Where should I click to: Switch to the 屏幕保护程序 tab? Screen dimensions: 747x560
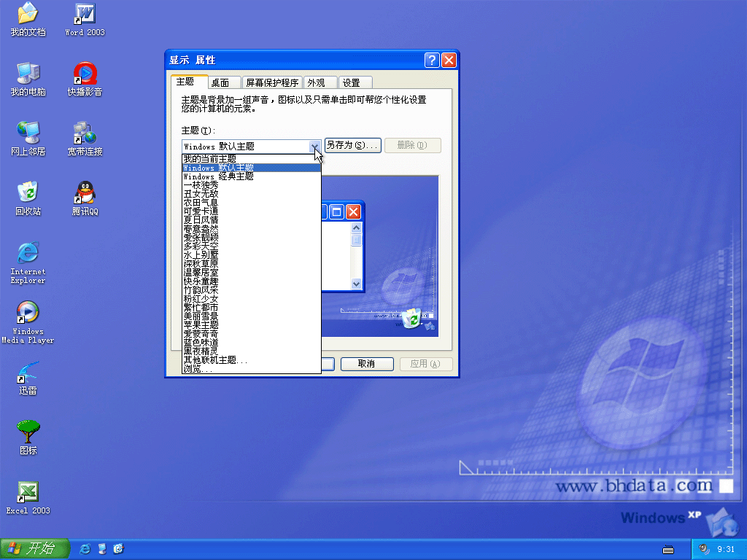[x=272, y=83]
